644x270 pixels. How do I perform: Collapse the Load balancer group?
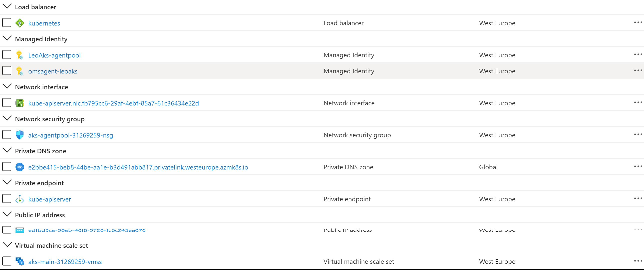point(7,6)
